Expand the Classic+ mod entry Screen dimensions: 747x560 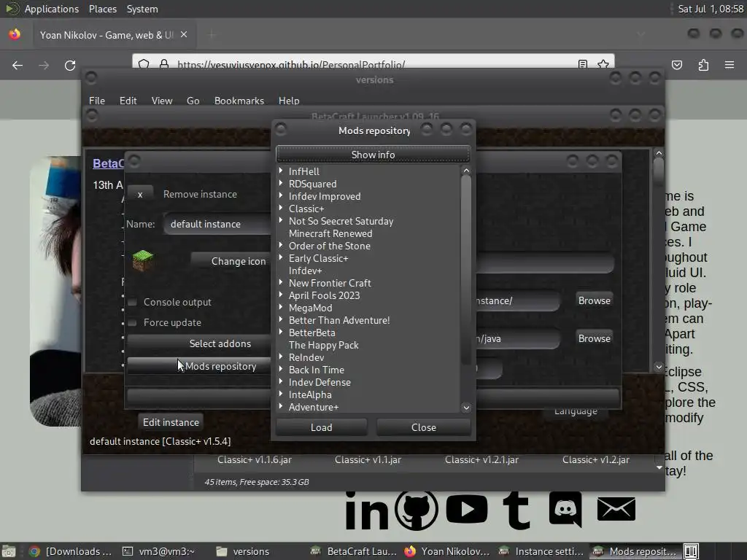[x=281, y=208]
